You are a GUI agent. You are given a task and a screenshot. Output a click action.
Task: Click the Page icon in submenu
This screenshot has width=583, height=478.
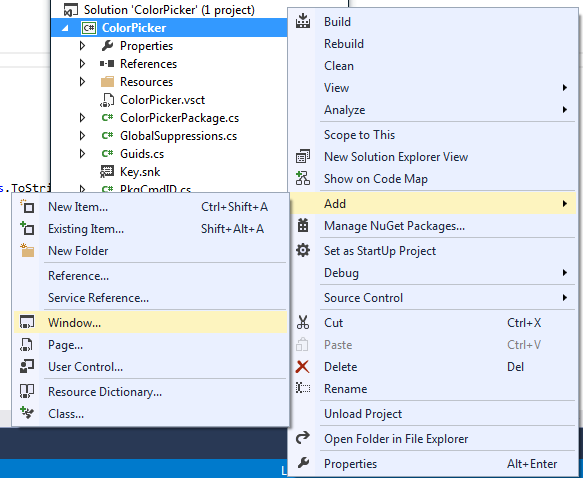tap(26, 345)
